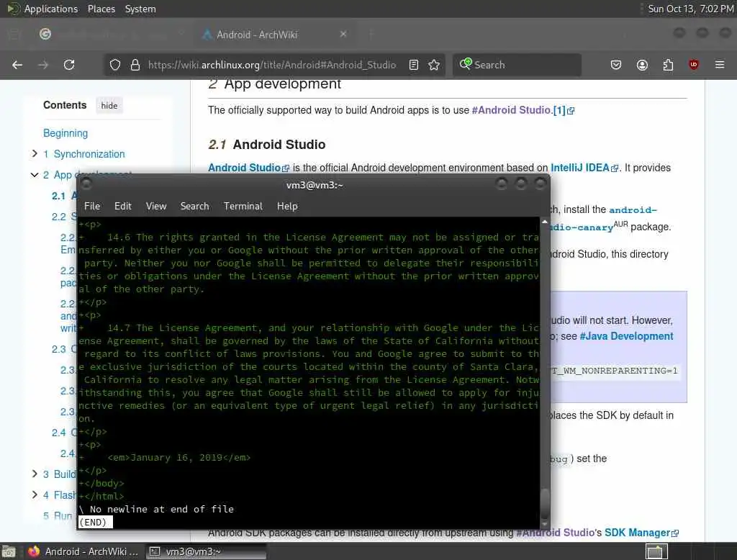Image resolution: width=737 pixels, height=560 pixels.
Task: Open the Android Studio external link
Action: click(248, 168)
